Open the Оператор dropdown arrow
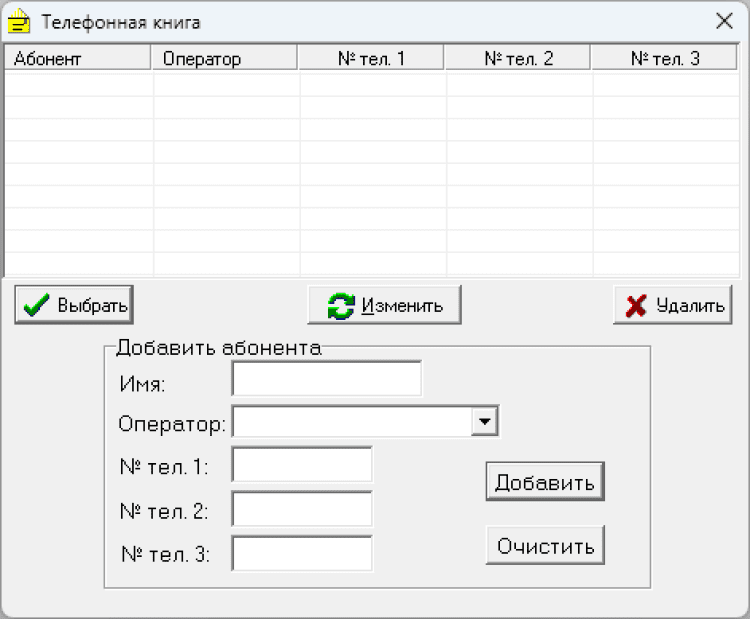 [x=485, y=422]
